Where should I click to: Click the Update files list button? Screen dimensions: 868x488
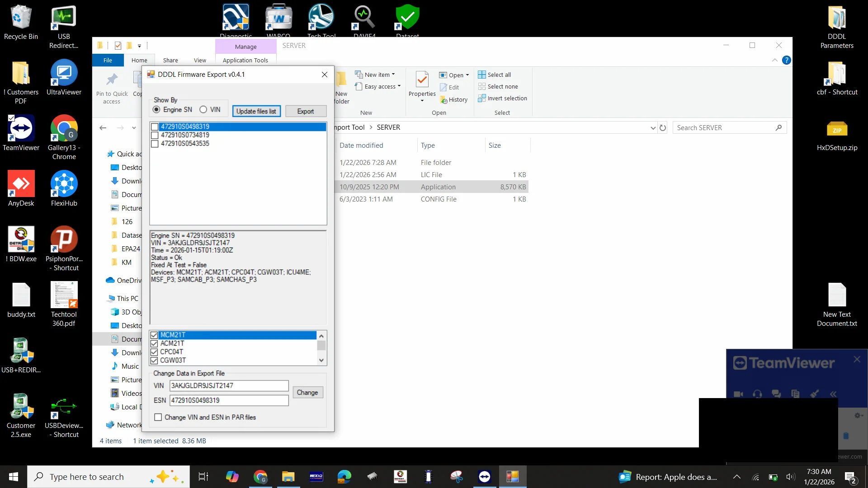point(256,111)
